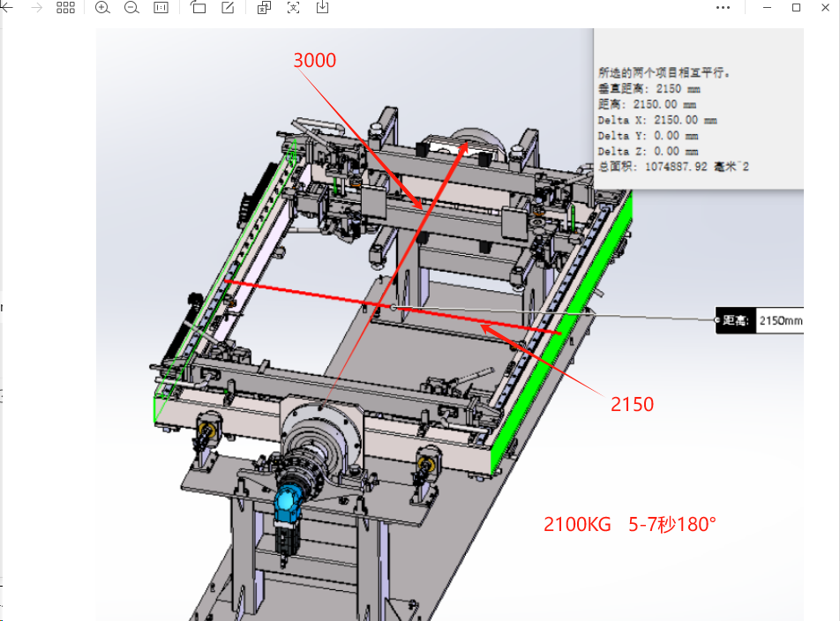Zoom in on the image
840x621 pixels.
[102, 7]
